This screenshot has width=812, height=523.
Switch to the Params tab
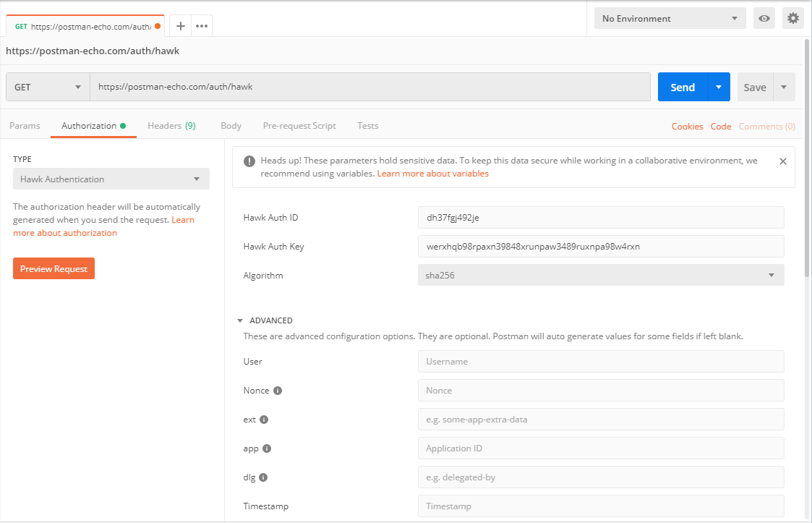pos(25,126)
